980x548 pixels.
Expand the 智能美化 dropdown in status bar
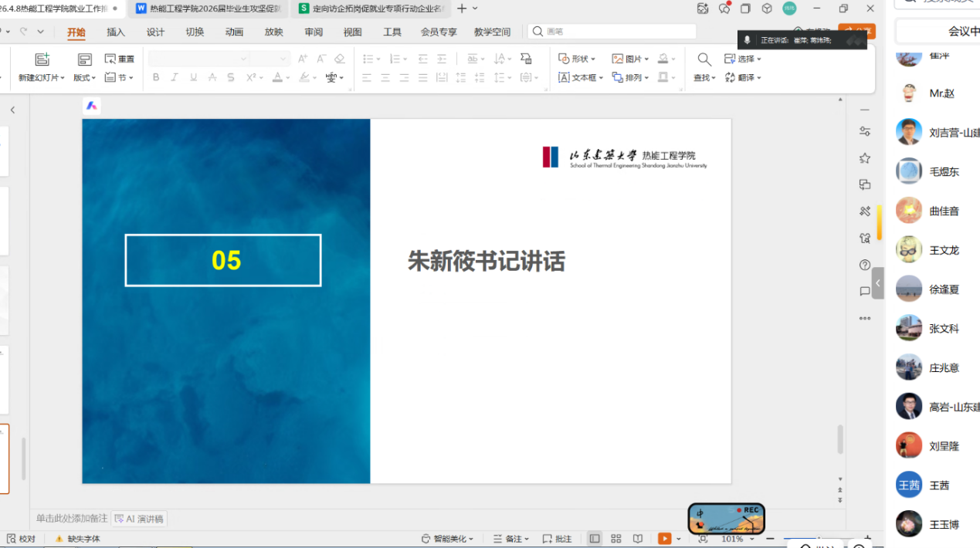click(448, 539)
